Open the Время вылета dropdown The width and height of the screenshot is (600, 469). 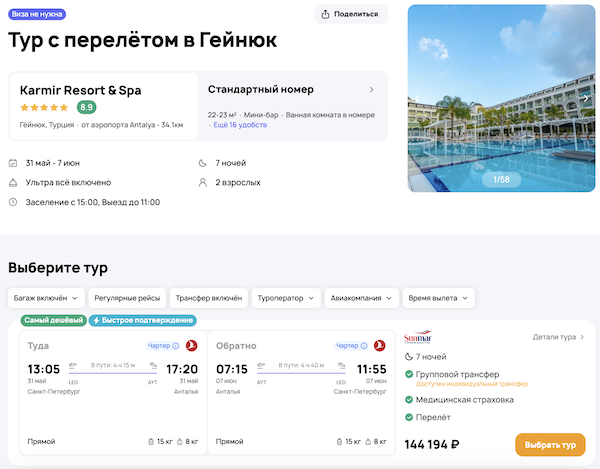(438, 298)
